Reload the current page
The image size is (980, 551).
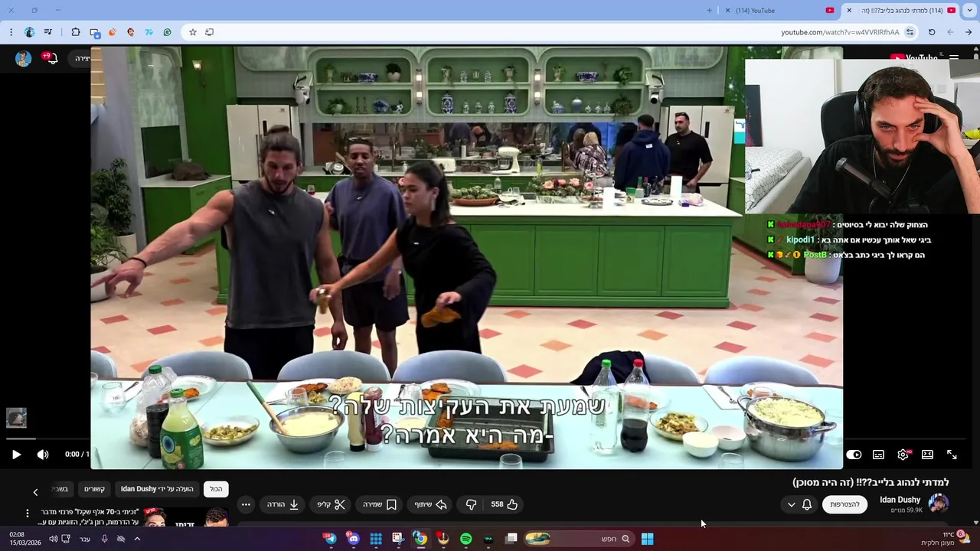[x=932, y=32]
